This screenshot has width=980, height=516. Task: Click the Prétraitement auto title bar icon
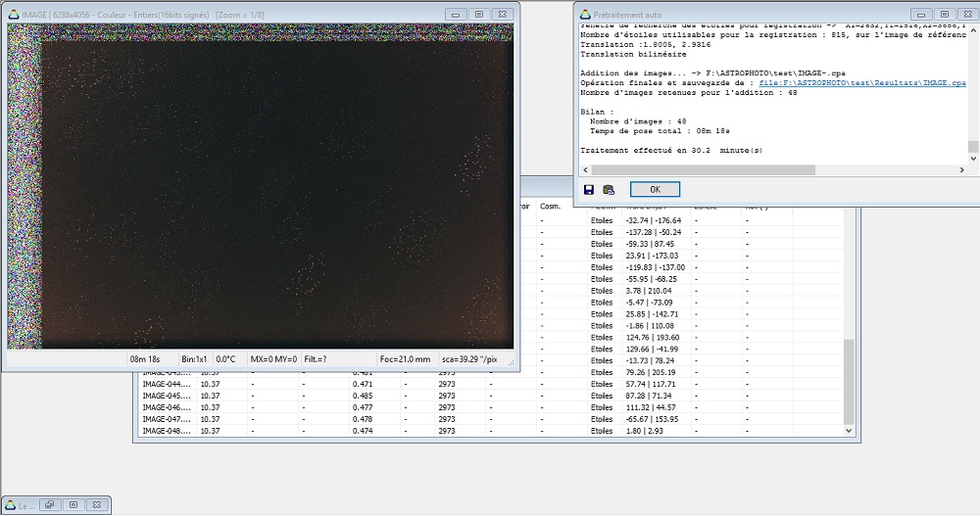584,15
